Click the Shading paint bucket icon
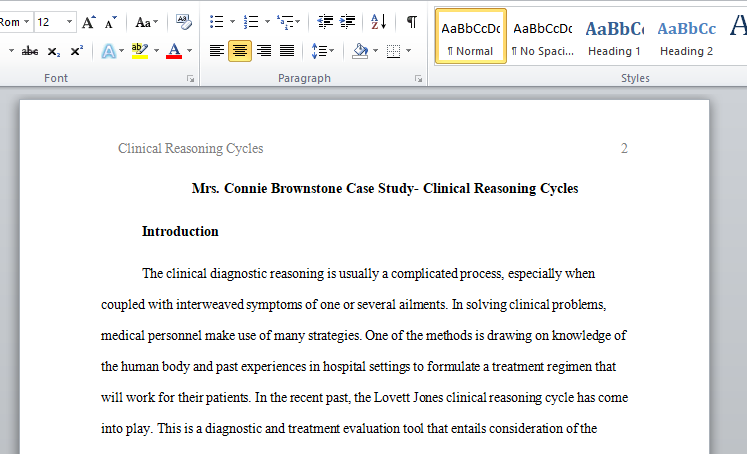 (x=360, y=51)
